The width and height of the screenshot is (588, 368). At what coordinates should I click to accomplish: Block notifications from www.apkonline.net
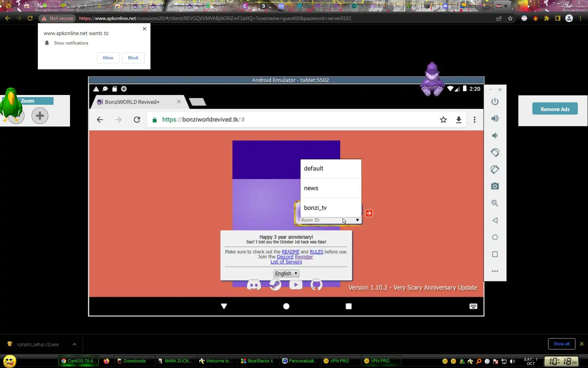[x=133, y=58]
